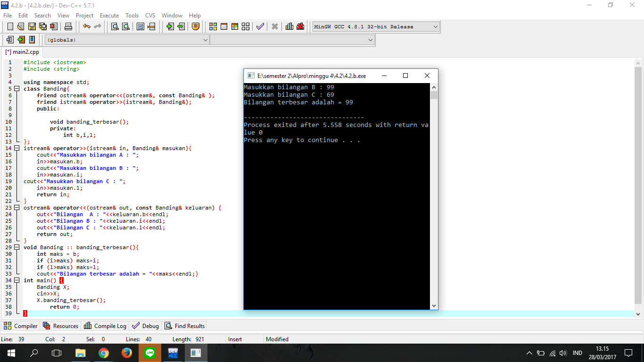Open the Tools menu

tap(132, 16)
